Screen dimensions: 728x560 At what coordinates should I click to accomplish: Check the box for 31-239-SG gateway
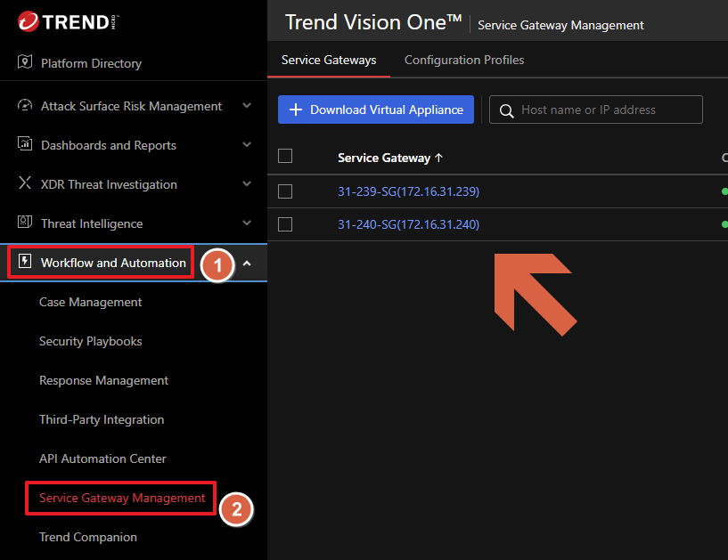(x=285, y=191)
